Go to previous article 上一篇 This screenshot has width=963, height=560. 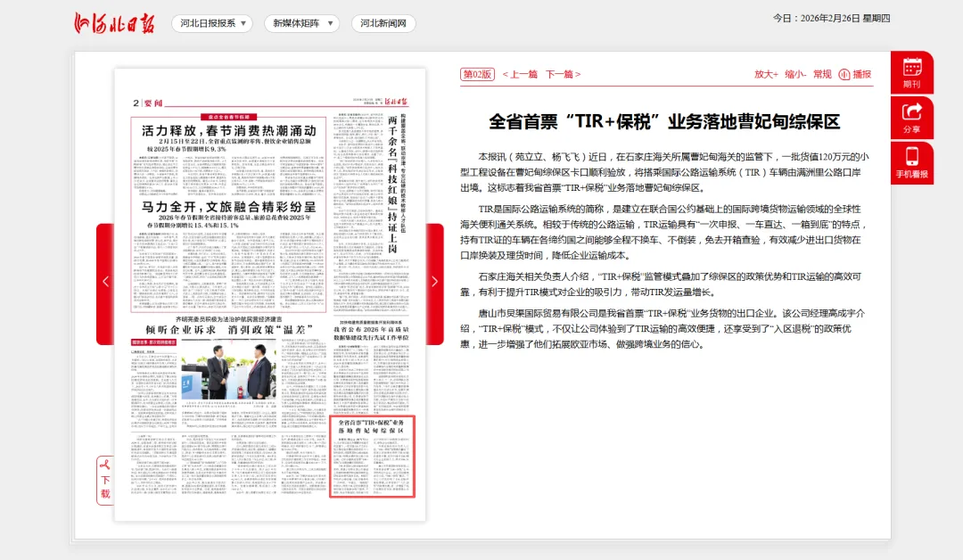coord(520,74)
